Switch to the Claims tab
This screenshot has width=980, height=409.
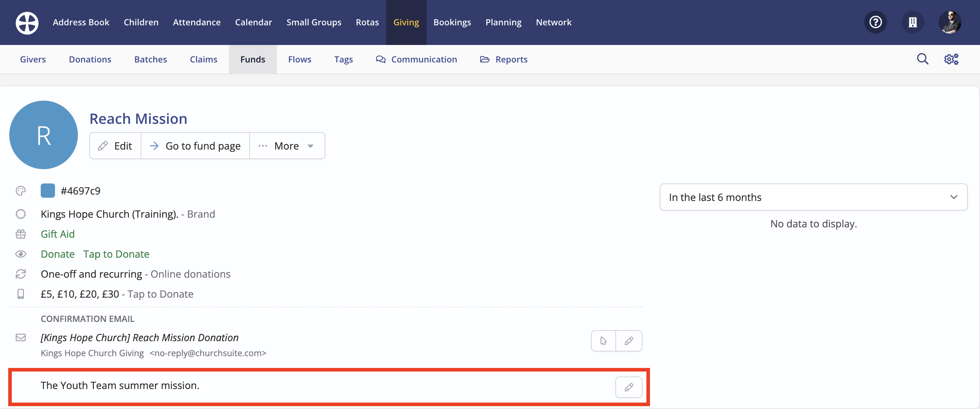tap(204, 59)
